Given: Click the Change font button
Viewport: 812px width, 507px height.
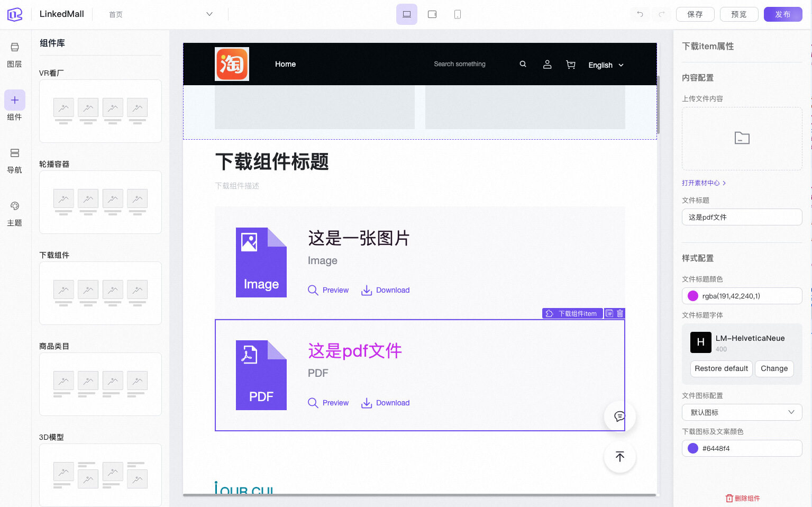Looking at the screenshot, I should tap(774, 368).
